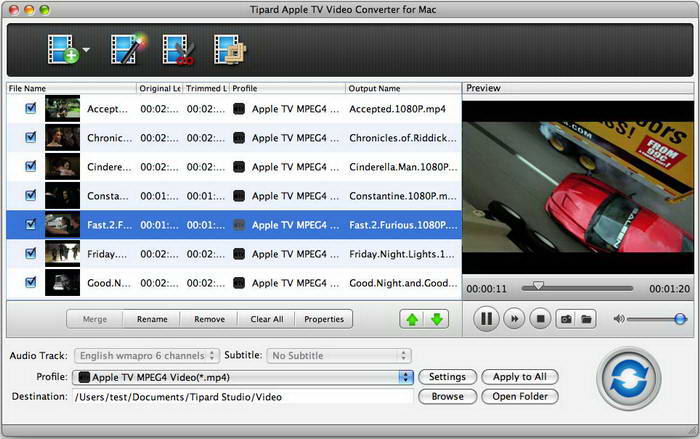Open profile Settings

click(x=447, y=377)
